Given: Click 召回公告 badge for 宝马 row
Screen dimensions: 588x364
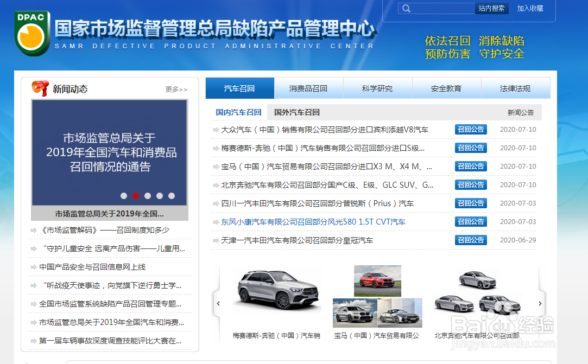Looking at the screenshot, I should 471,166.
